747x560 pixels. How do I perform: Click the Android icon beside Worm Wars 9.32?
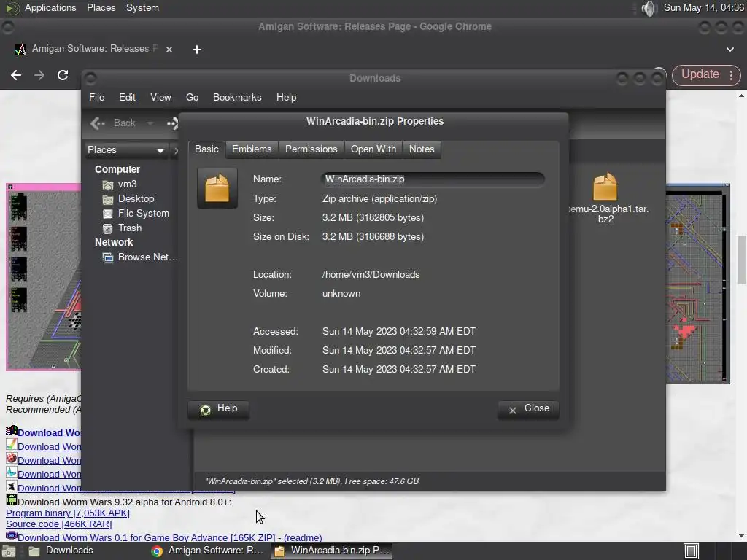12,500
